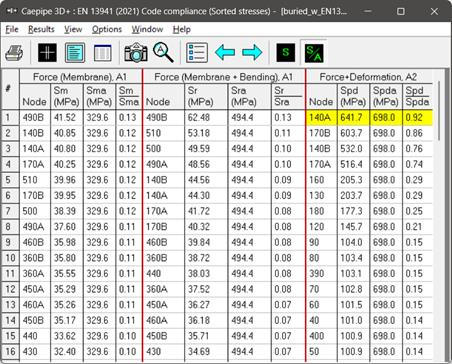
Task: Click the Force (Membrane + Bending), A1 header
Action: click(x=224, y=77)
